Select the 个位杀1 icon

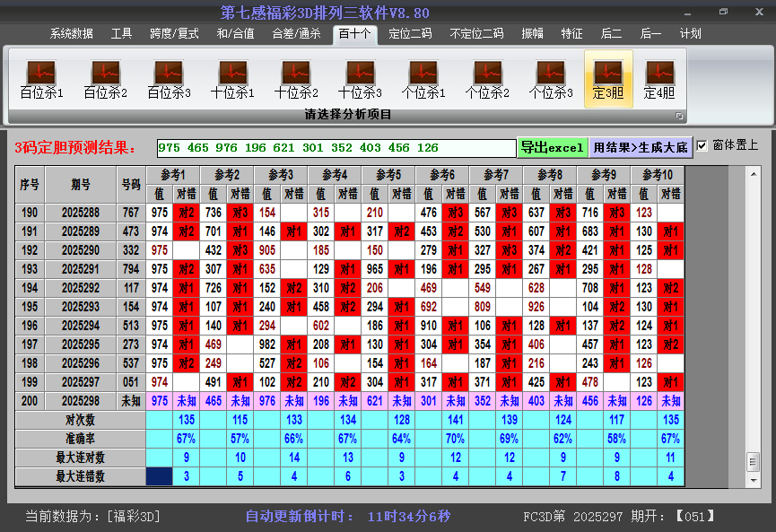point(423,79)
